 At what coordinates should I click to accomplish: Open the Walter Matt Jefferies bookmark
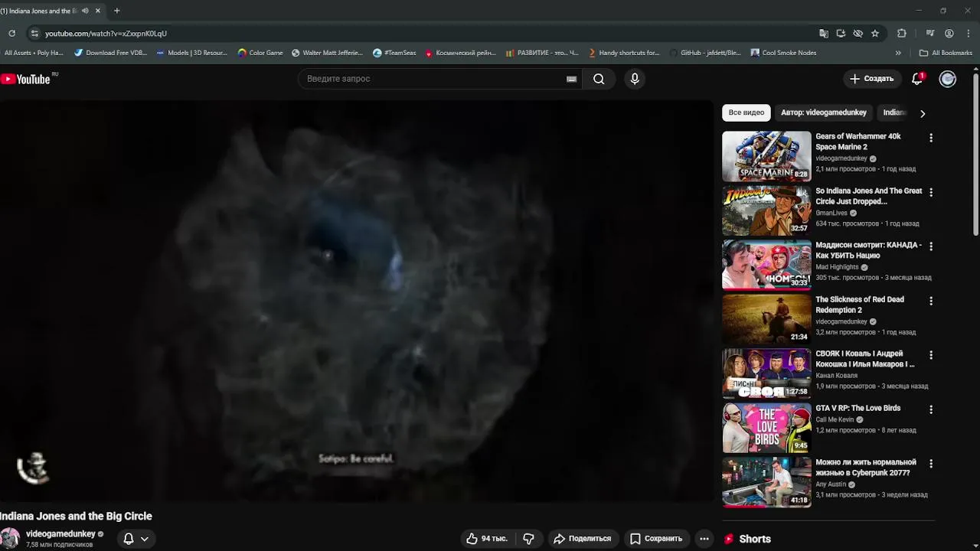(x=327, y=53)
